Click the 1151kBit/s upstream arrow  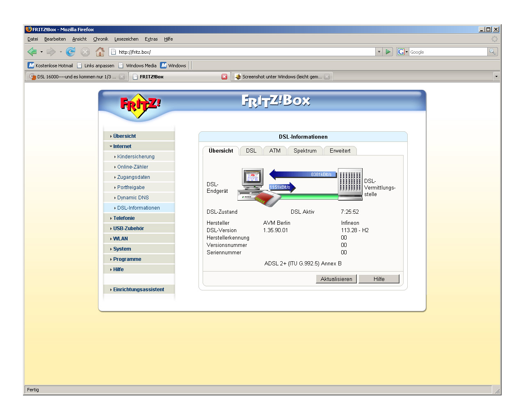coord(282,187)
